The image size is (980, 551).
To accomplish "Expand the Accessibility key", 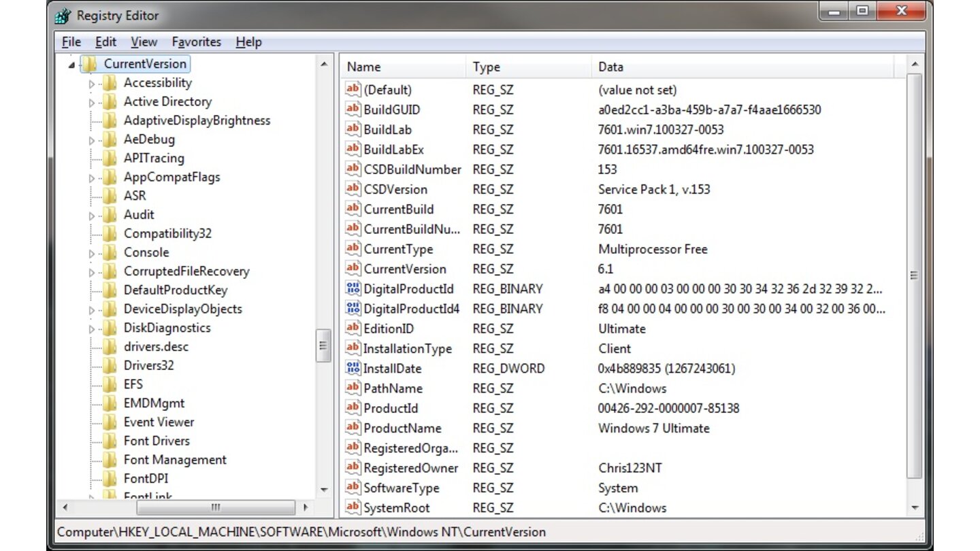I will click(92, 84).
